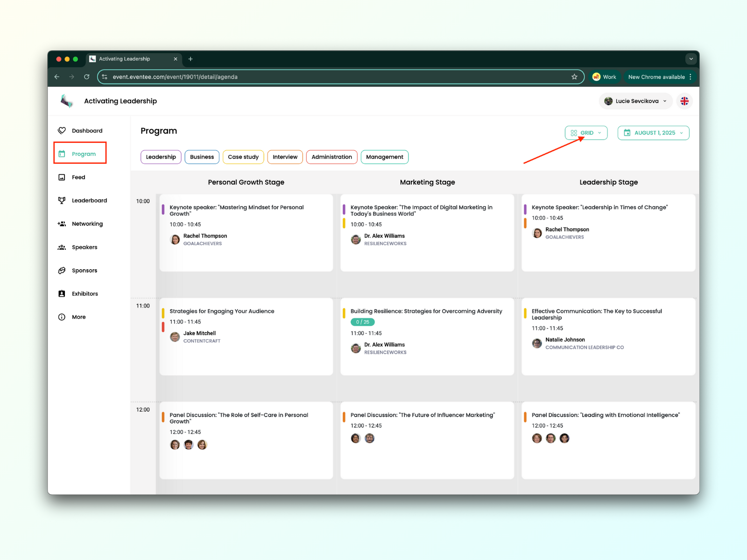
Task: Toggle the Interview track filter
Action: [x=285, y=157]
